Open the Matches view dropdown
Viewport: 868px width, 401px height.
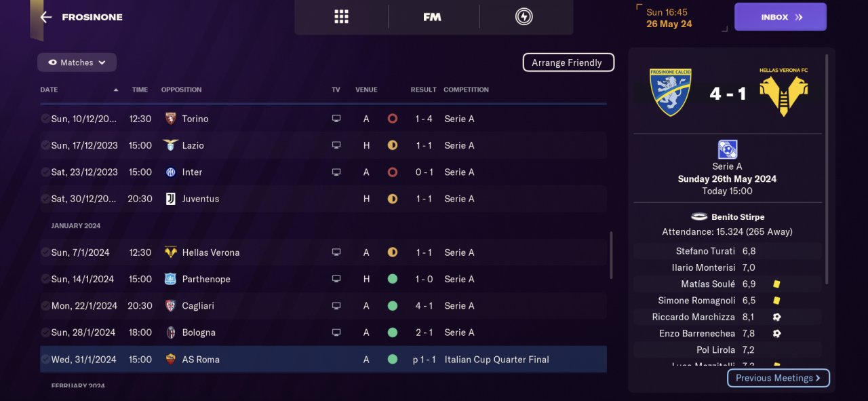pyautogui.click(x=77, y=62)
